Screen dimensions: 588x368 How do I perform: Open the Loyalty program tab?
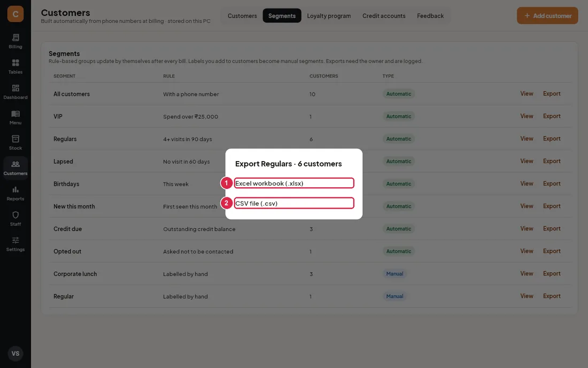click(329, 16)
